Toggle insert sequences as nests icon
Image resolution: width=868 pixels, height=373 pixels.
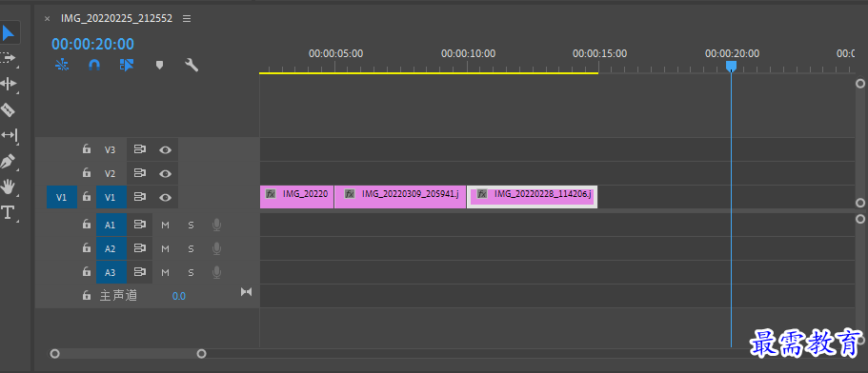coord(62,66)
